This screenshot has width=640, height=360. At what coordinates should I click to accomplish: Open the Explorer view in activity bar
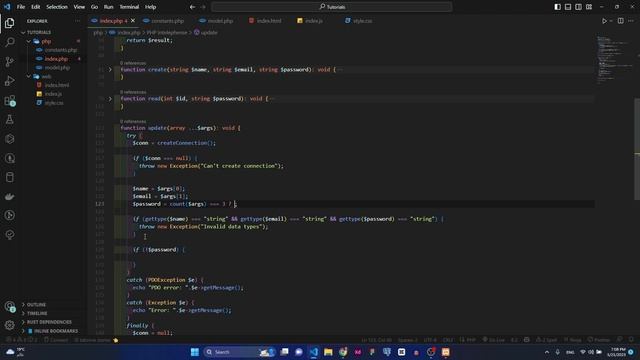tap(9, 23)
